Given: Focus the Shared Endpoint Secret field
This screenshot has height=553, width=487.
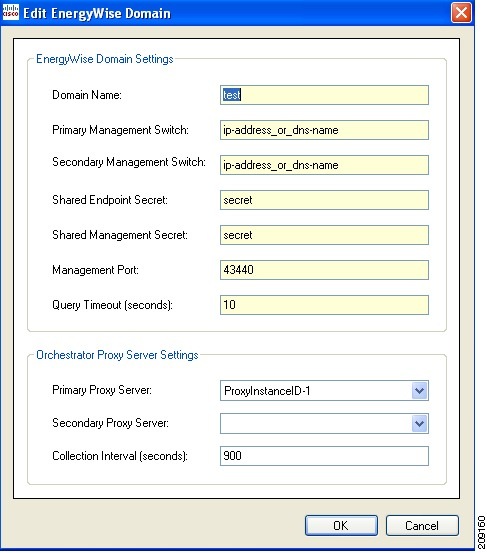Looking at the screenshot, I should [324, 200].
